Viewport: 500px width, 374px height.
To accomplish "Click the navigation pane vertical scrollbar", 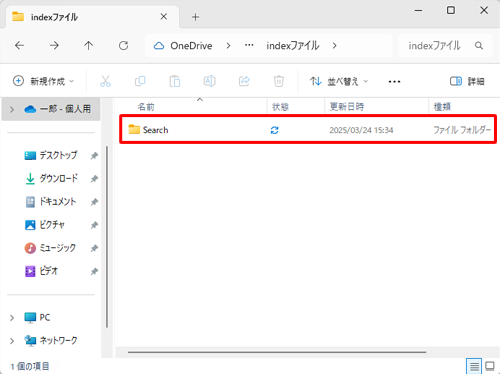I will [x=107, y=237].
